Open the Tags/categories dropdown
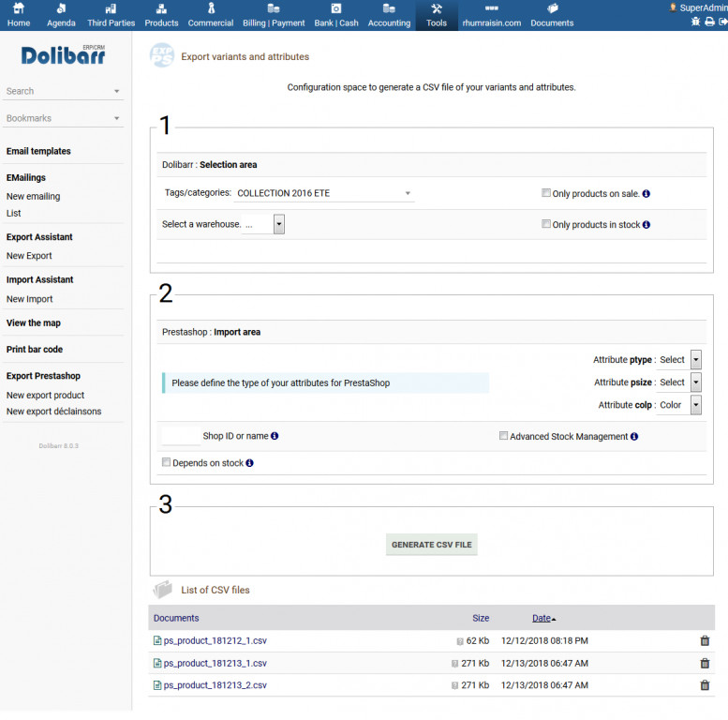 coord(323,193)
